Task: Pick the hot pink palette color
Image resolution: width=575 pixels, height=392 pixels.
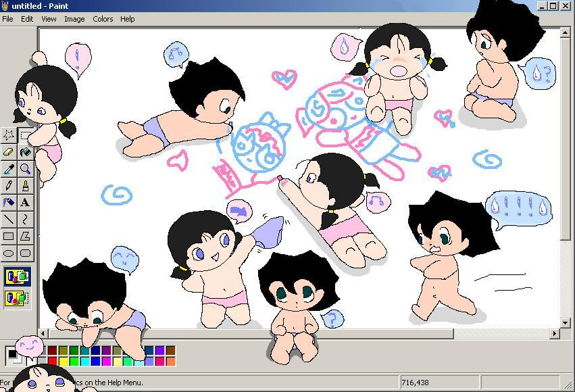Action: tap(160, 362)
